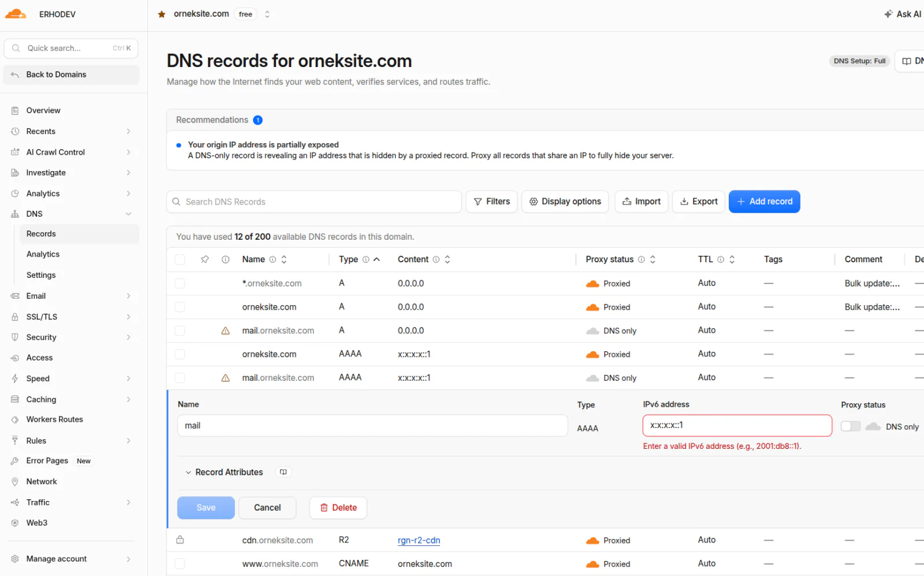This screenshot has width=924, height=576.
Task: Check the box for mail.orneksite.com AAAA record
Action: click(x=180, y=378)
